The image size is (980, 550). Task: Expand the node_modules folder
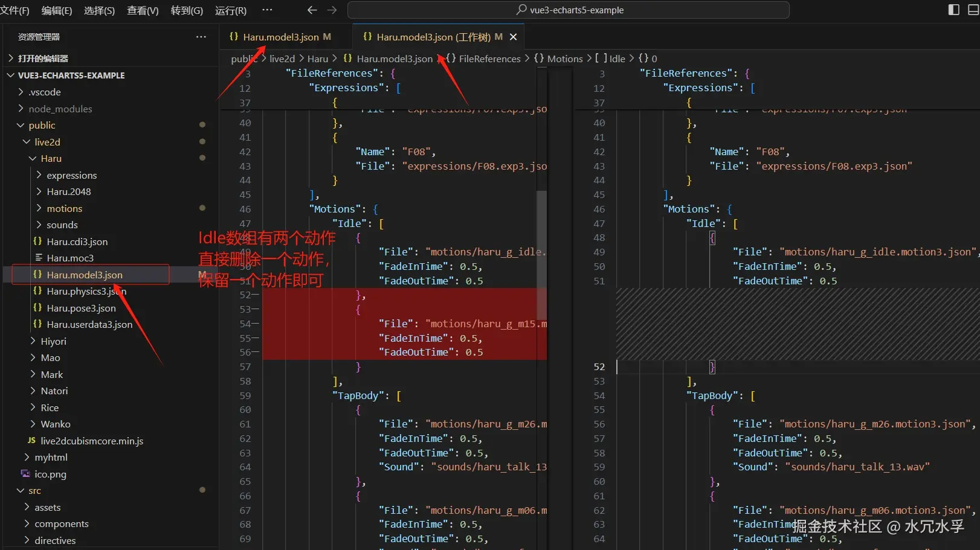(x=21, y=109)
